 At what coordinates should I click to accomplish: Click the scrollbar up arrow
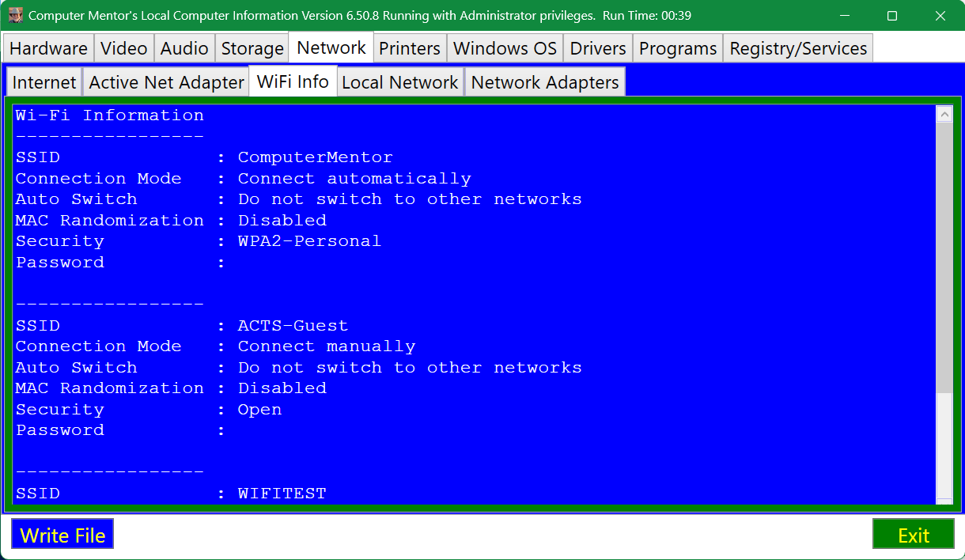[x=944, y=114]
